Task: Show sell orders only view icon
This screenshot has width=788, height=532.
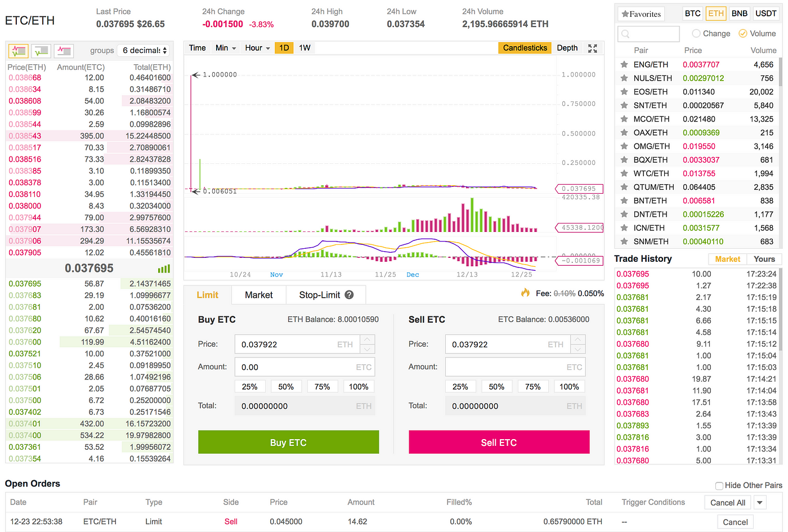Action: [64, 51]
